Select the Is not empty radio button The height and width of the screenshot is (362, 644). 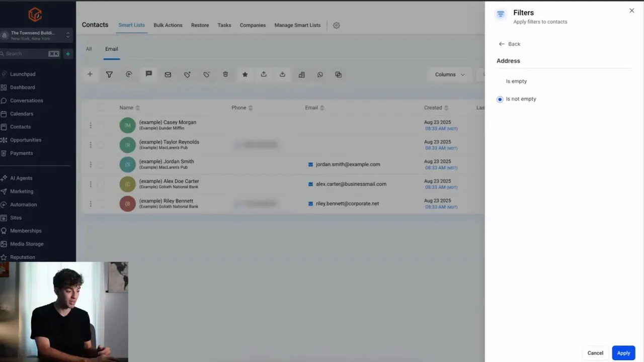click(500, 99)
